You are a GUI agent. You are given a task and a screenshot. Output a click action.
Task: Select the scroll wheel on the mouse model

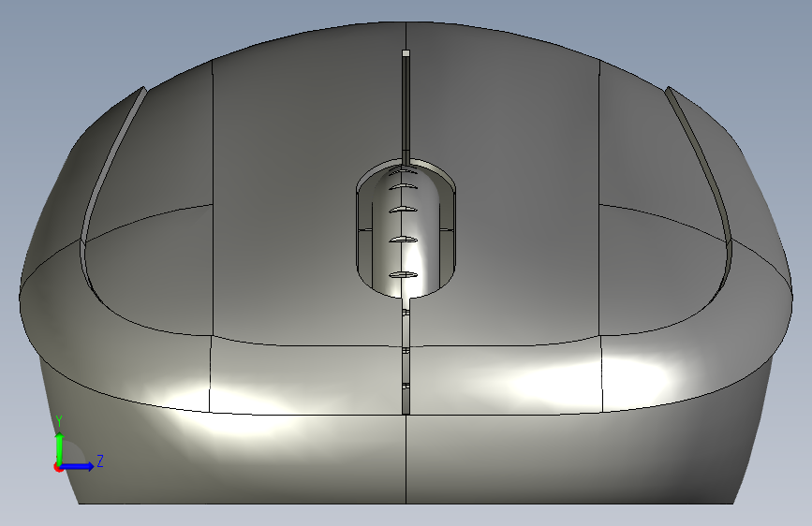[x=406, y=233]
